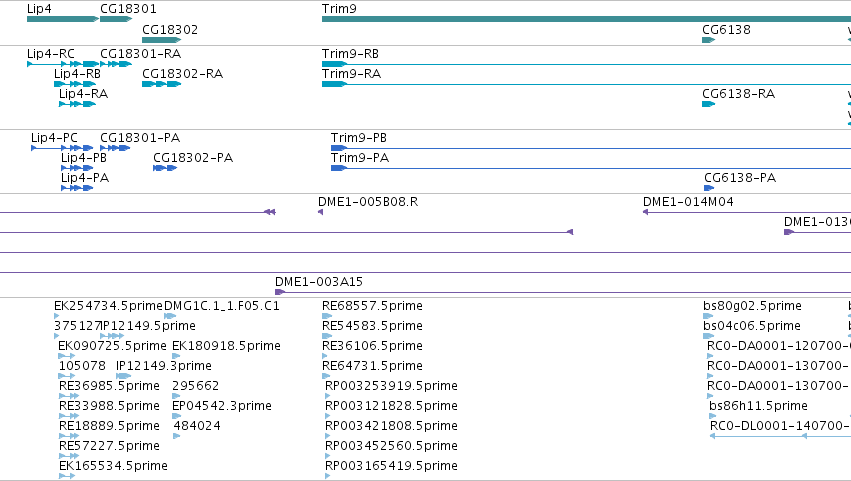
Task: Select the DME1-005B08.R clone
Action: point(321,212)
